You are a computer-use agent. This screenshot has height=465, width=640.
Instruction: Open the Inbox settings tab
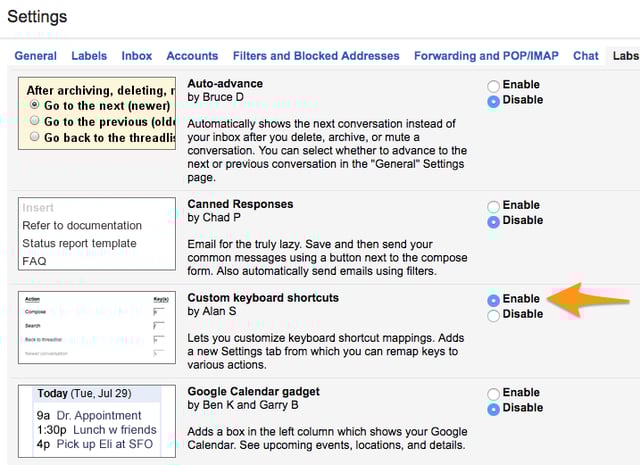coord(136,56)
